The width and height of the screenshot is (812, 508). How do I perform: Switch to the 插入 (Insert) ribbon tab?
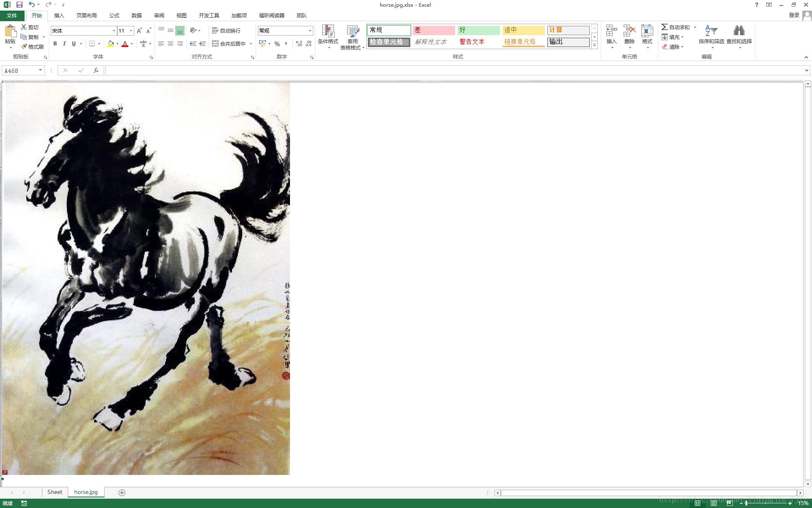[59, 15]
